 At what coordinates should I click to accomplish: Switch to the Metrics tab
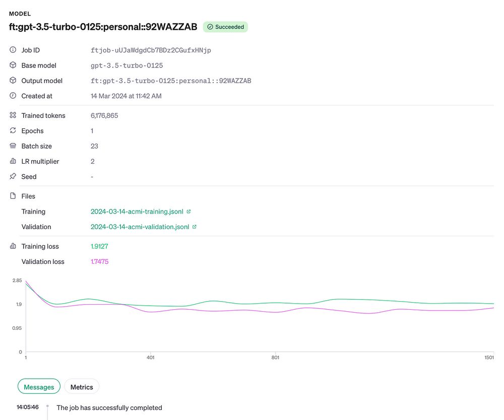click(82, 387)
